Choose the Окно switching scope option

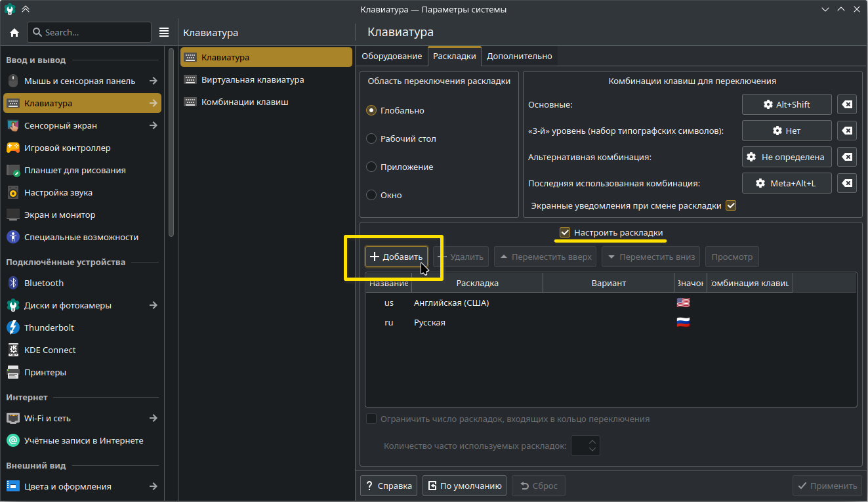[371, 195]
